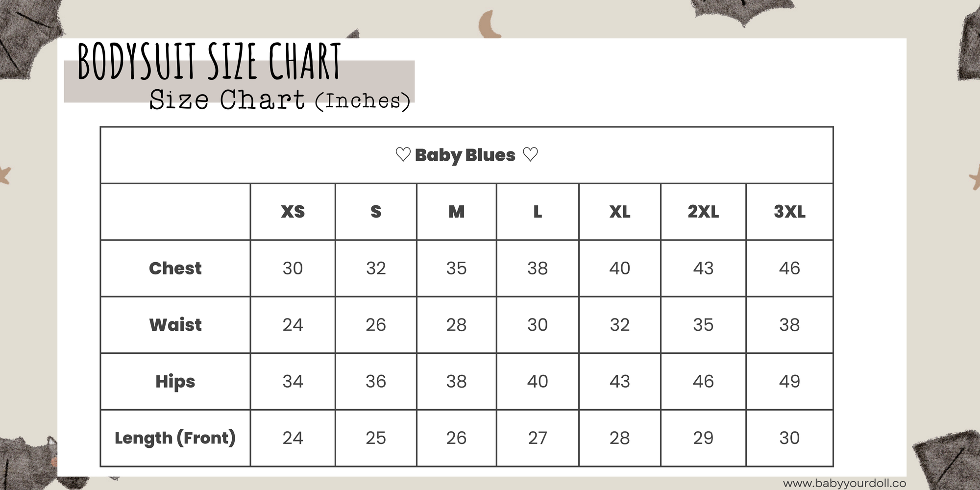
Task: Click the Chest row label
Action: pos(175,268)
